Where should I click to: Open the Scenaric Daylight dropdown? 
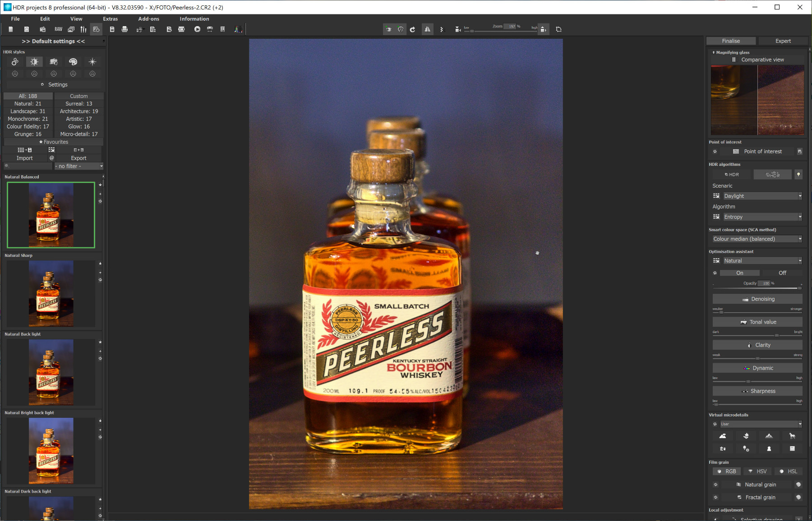coord(762,196)
